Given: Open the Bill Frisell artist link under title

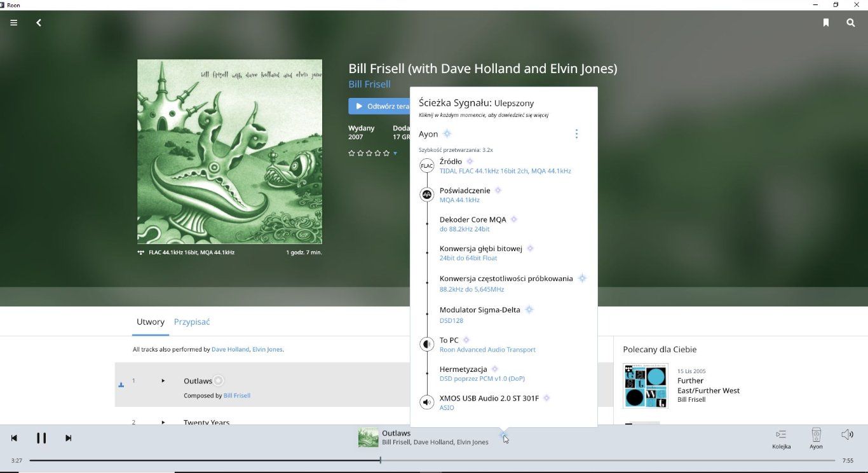Looking at the screenshot, I should click(369, 84).
